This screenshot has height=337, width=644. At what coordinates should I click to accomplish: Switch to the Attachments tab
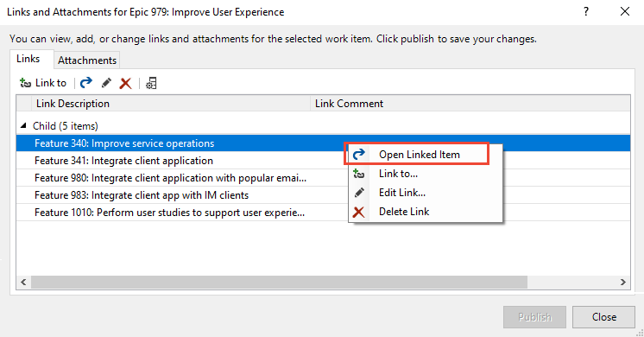[87, 60]
